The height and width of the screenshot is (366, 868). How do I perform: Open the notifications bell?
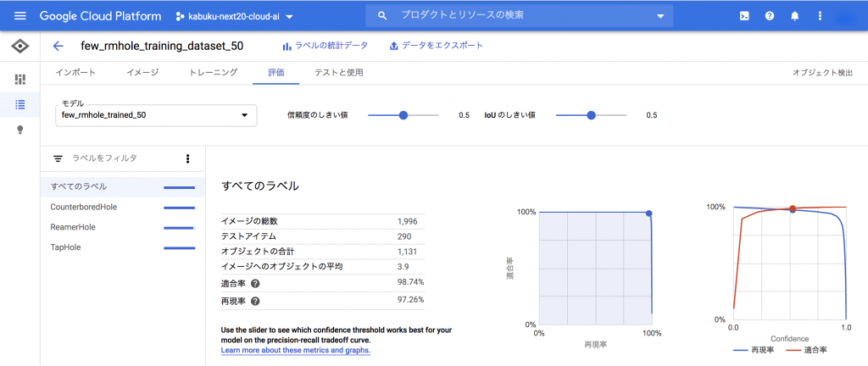[x=794, y=16]
